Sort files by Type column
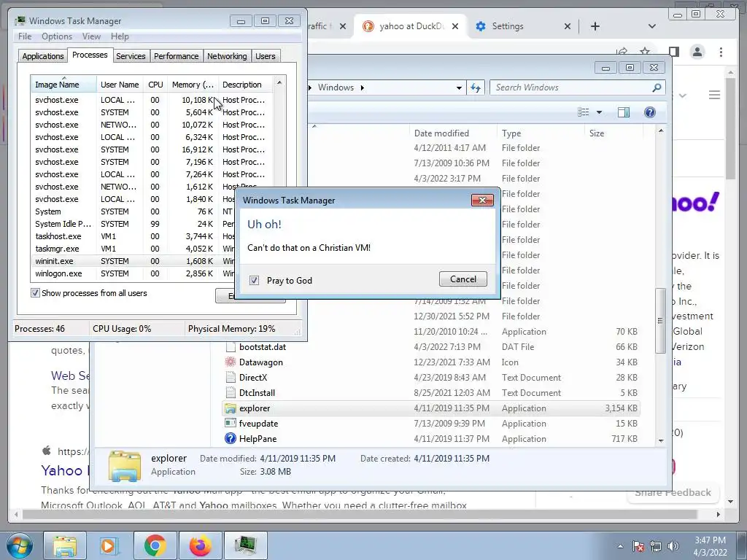This screenshot has height=560, width=747. click(541, 133)
